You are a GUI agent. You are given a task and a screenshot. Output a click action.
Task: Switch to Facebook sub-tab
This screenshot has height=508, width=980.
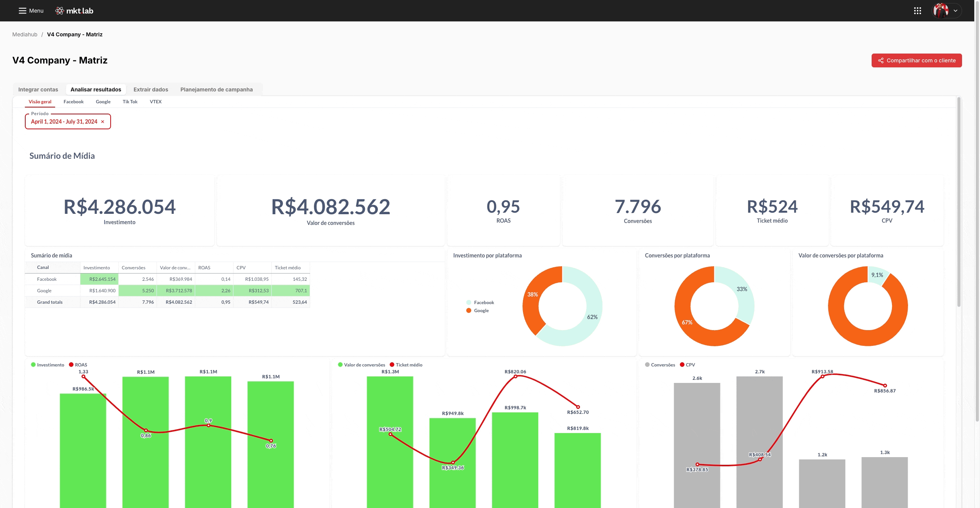[x=73, y=102]
